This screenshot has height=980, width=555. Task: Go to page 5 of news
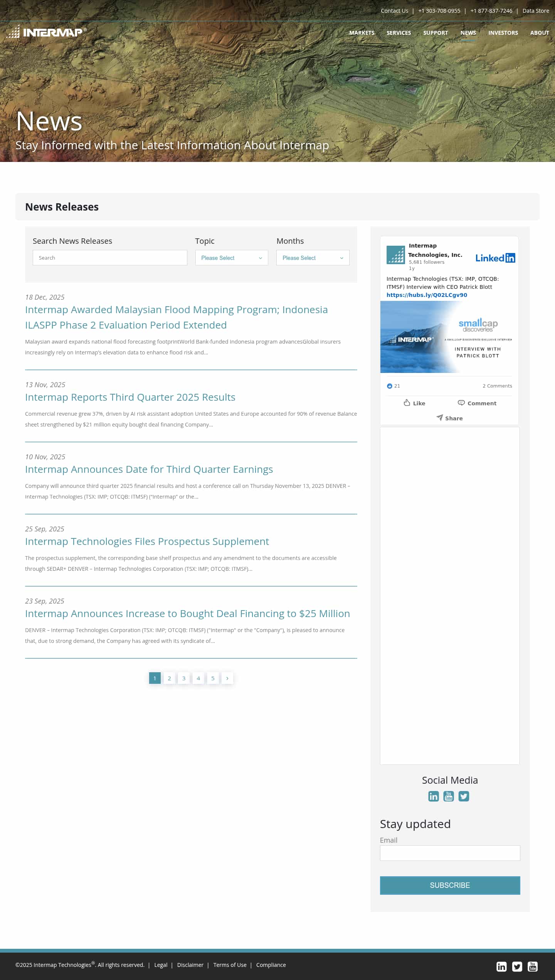click(x=213, y=678)
